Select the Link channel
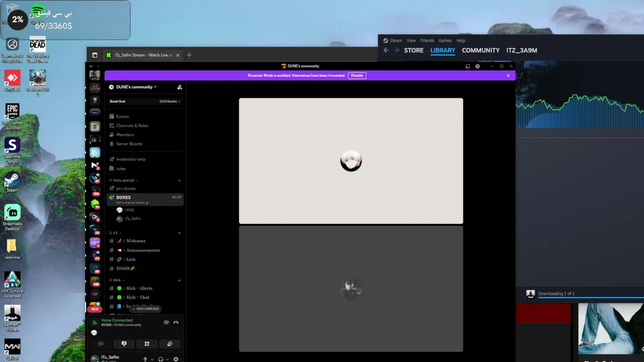Image resolution: width=644 pixels, height=362 pixels. 145,259
